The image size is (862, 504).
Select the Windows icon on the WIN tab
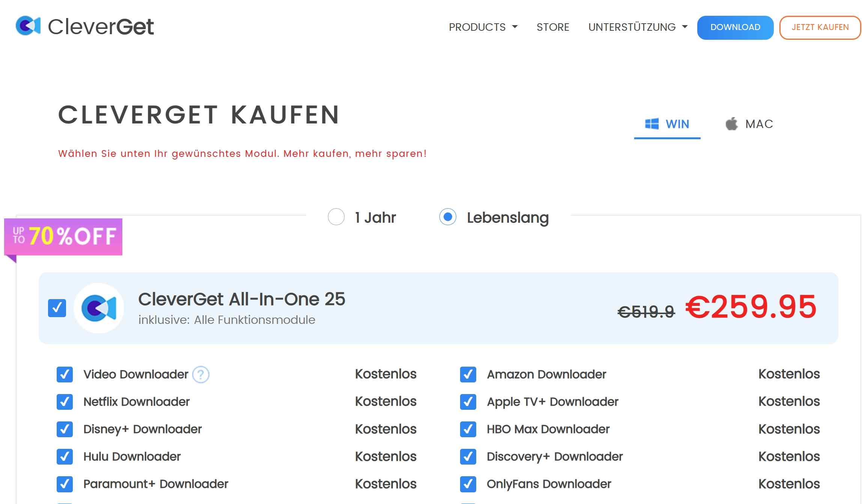pos(652,123)
